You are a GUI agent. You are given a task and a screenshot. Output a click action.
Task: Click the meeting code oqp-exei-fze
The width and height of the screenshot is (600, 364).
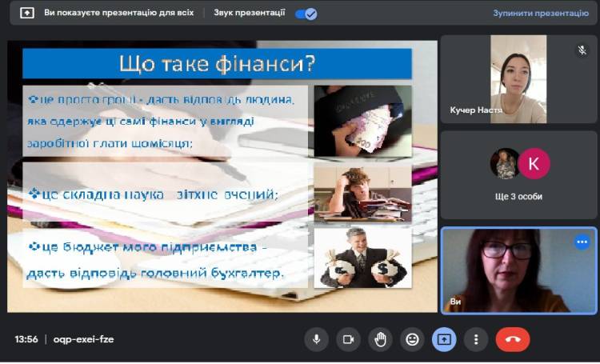83,339
